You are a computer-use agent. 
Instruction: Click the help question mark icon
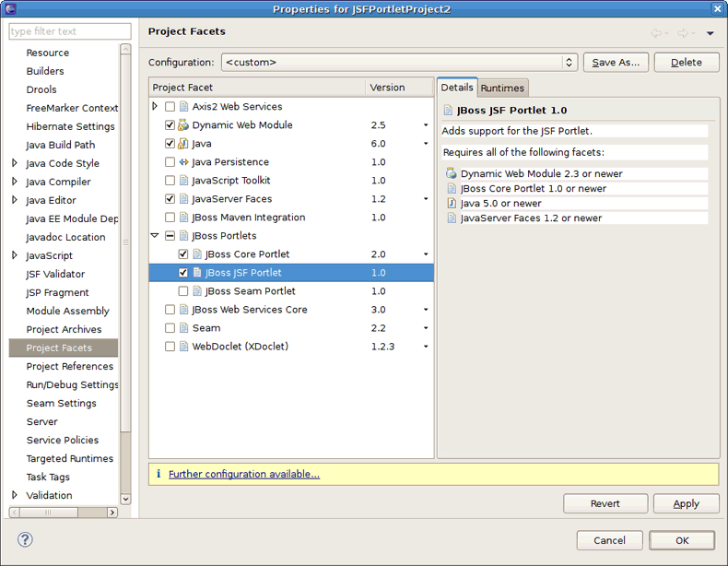(x=25, y=539)
